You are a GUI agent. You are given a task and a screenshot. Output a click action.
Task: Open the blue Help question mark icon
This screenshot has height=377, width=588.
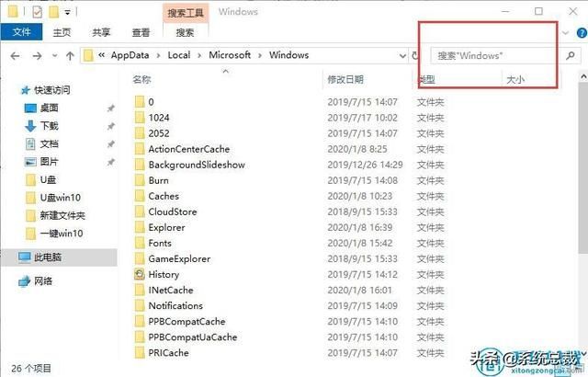582,33
